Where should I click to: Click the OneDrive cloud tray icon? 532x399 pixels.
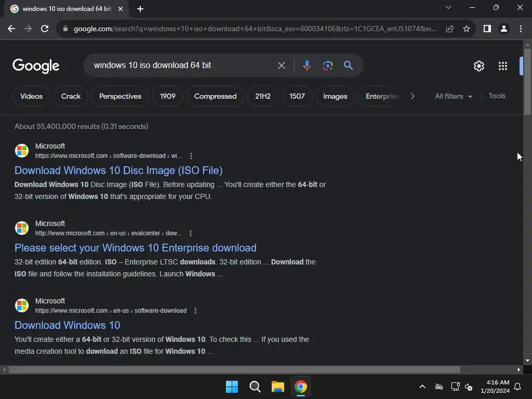pos(439,387)
